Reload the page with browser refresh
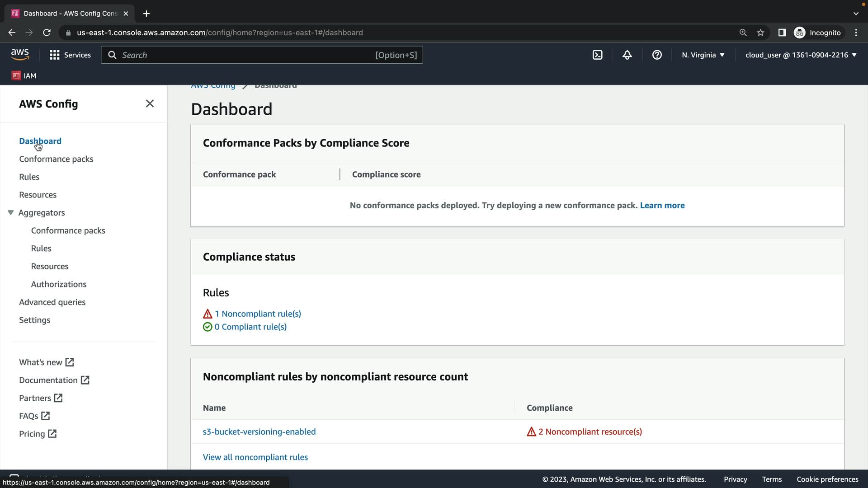 point(47,33)
